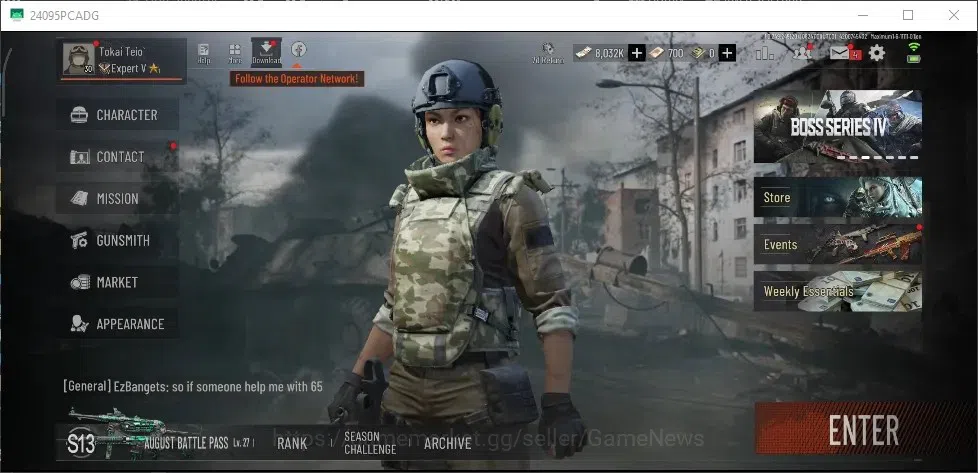This screenshot has width=978, height=473.
Task: Open the Market menu
Action: [118, 282]
